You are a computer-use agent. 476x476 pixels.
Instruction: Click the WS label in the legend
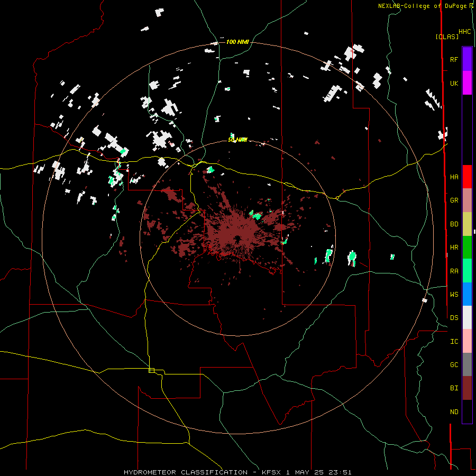tap(454, 295)
